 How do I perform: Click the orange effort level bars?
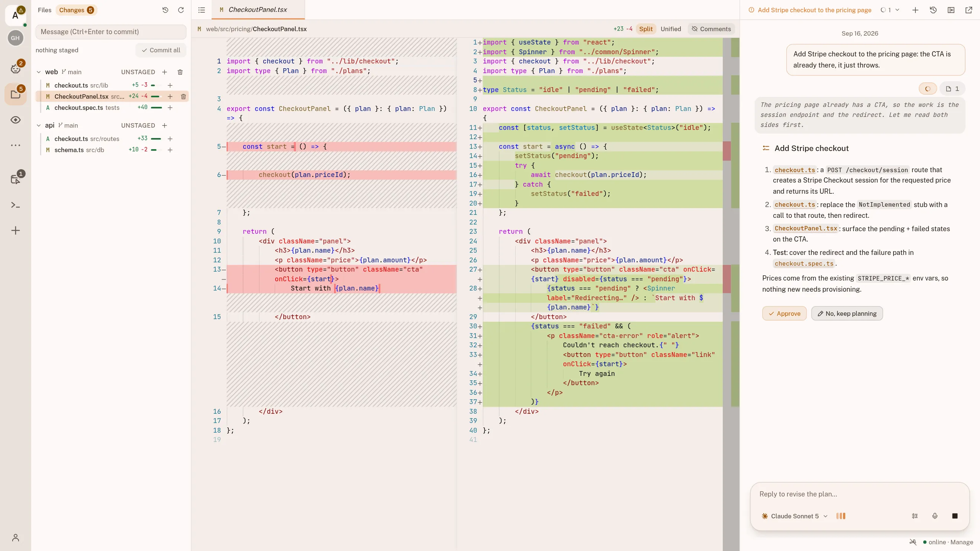click(841, 516)
